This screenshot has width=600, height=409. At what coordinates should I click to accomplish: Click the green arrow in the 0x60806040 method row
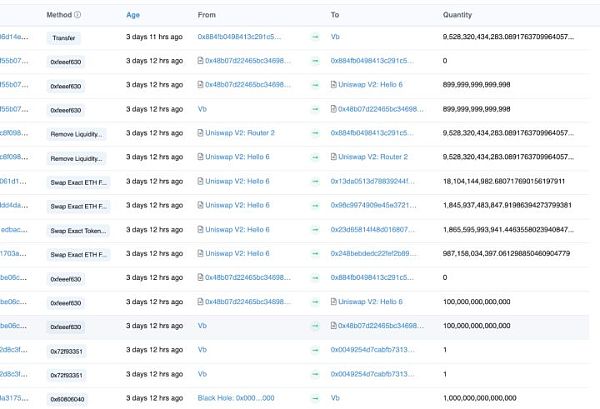pos(316,397)
